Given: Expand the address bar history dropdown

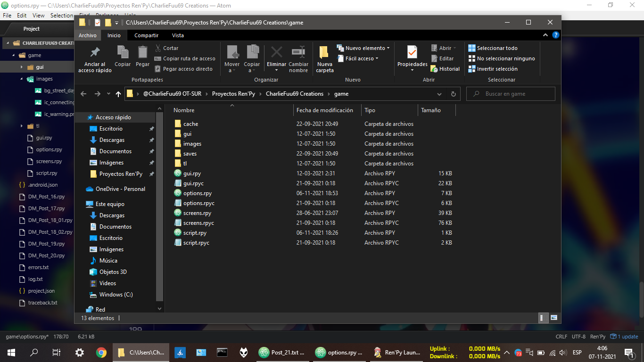Looking at the screenshot, I should point(439,94).
